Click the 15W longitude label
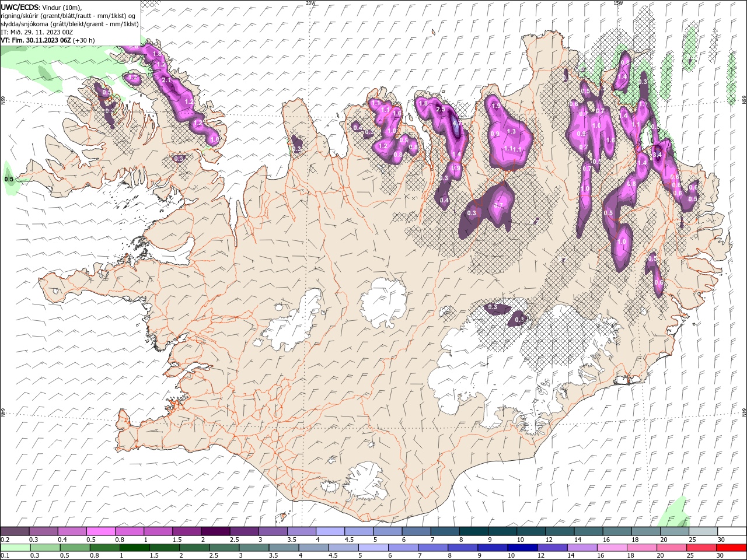747x560 pixels. click(618, 3)
